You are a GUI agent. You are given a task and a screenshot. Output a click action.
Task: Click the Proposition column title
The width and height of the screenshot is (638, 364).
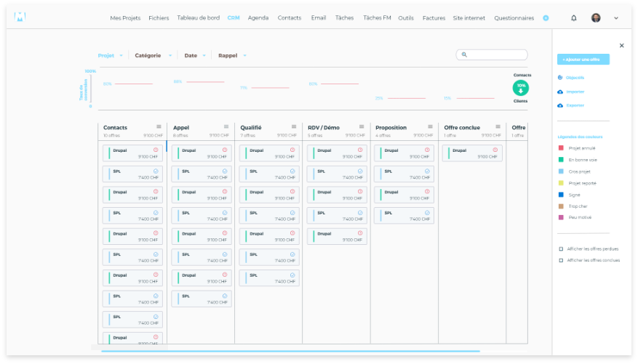(391, 128)
